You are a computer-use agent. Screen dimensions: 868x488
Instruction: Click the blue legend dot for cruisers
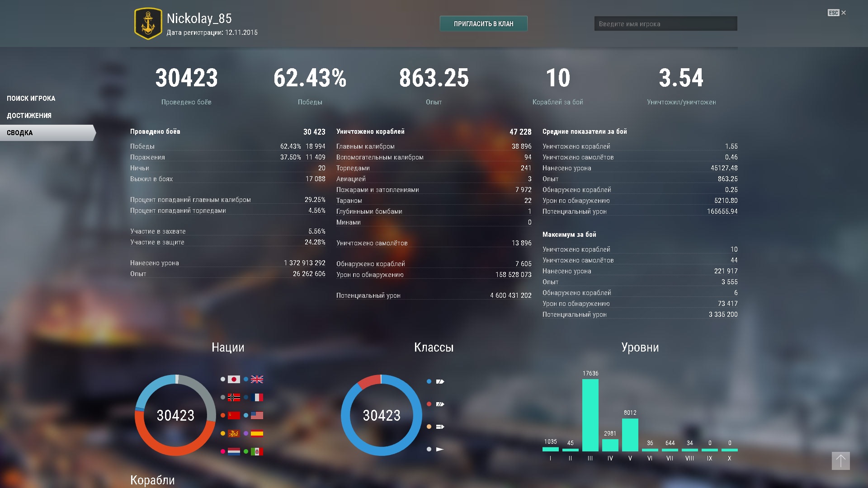click(x=429, y=382)
